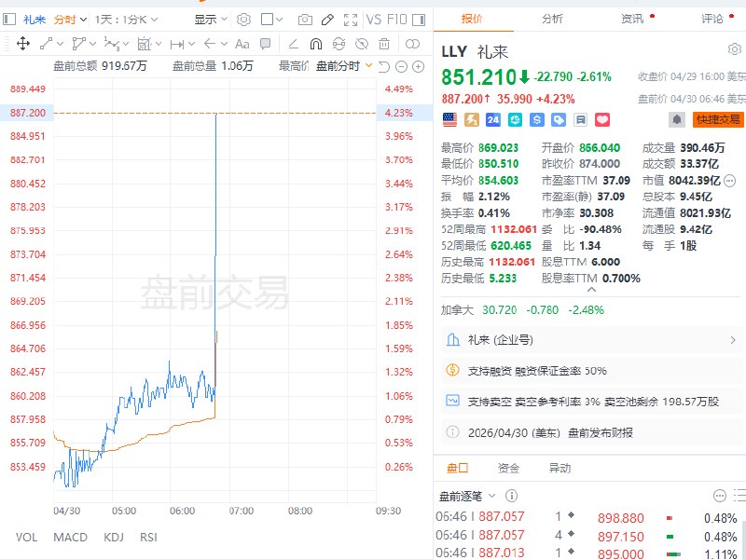Select the crosshair move tool
The height and width of the screenshot is (560, 746).
(x=23, y=44)
